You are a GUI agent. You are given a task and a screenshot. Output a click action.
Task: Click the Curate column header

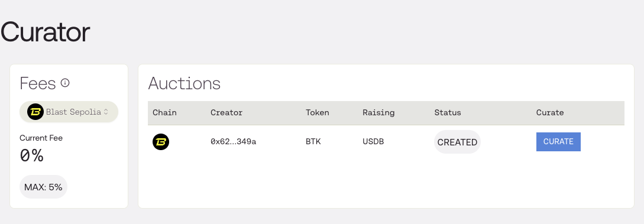(550, 112)
